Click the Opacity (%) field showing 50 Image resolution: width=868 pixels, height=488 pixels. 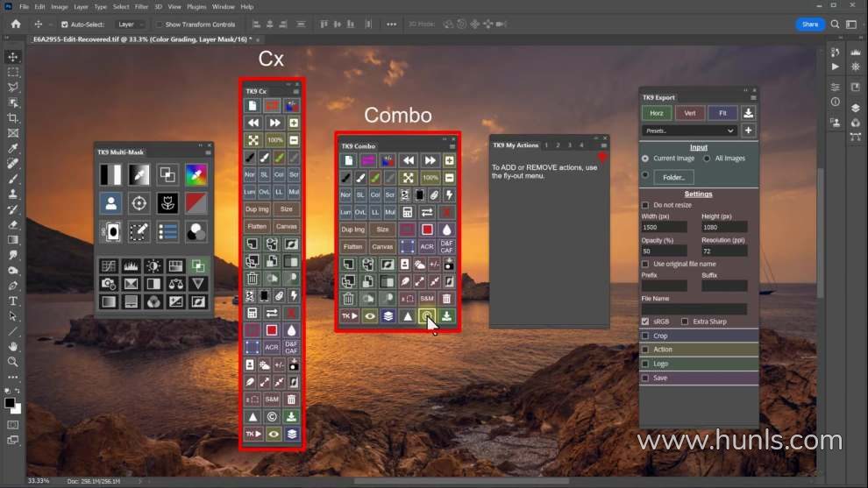coord(665,251)
